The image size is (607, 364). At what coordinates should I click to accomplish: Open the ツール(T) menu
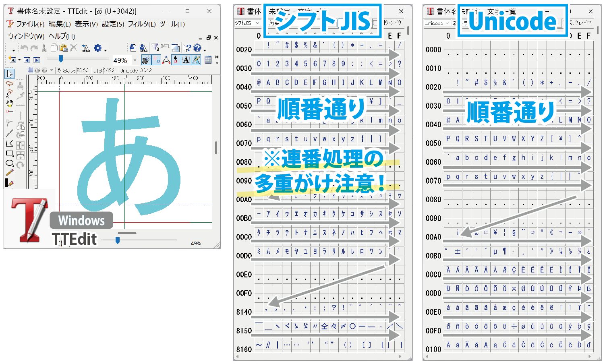[172, 24]
